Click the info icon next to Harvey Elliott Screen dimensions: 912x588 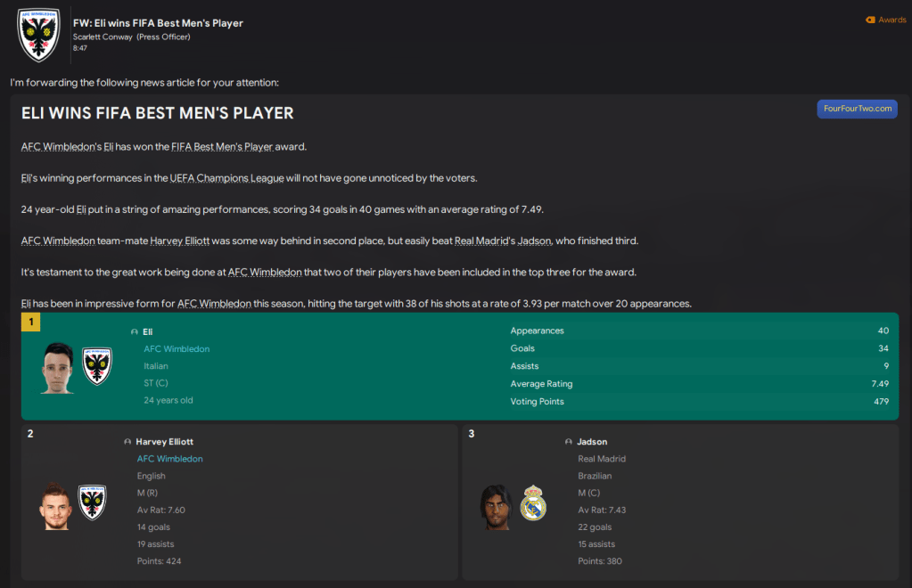click(127, 442)
